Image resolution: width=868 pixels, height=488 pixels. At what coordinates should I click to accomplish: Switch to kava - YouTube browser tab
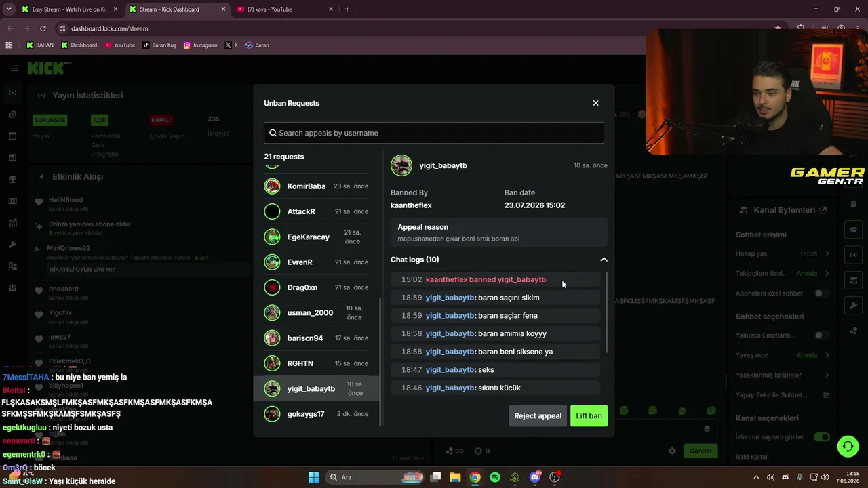pyautogui.click(x=285, y=9)
